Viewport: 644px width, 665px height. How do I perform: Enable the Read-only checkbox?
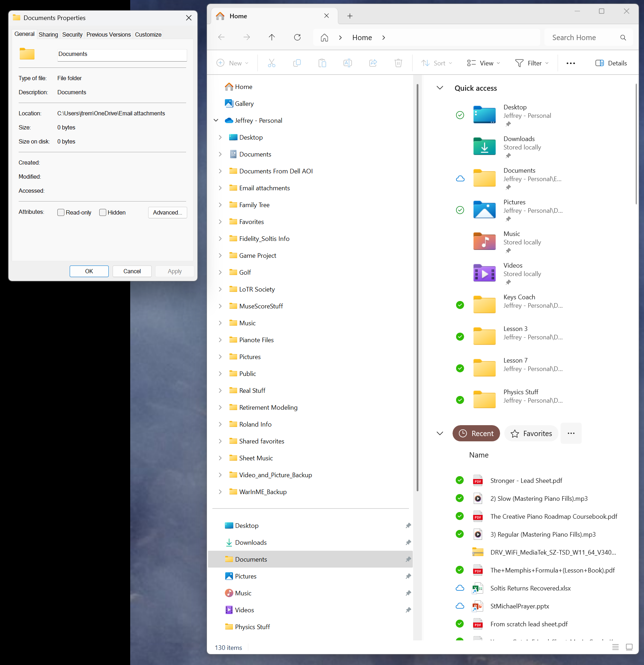pyautogui.click(x=61, y=212)
